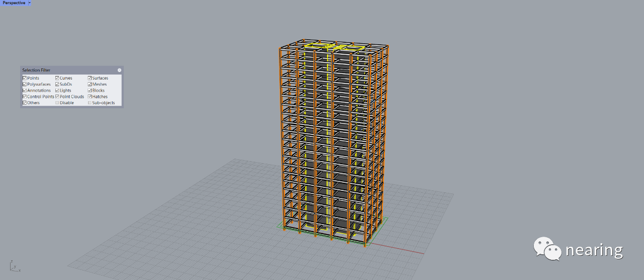Image resolution: width=644 pixels, height=280 pixels.
Task: Toggle the Point Clouds filter
Action: pos(57,96)
